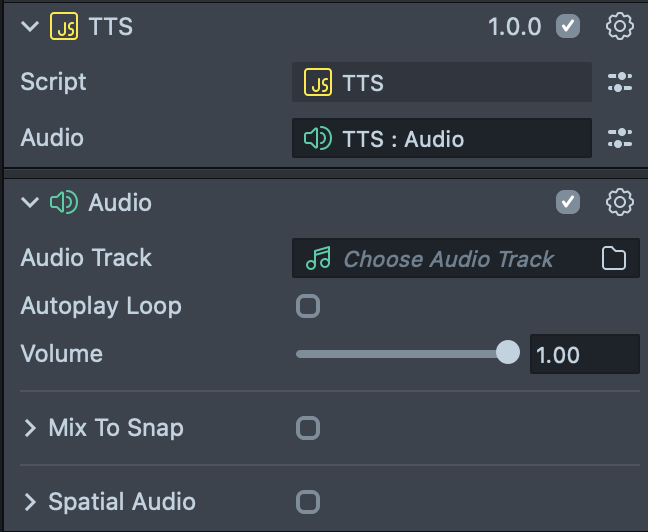This screenshot has width=648, height=532.
Task: Click the Volume slider handle
Action: pyautogui.click(x=508, y=353)
